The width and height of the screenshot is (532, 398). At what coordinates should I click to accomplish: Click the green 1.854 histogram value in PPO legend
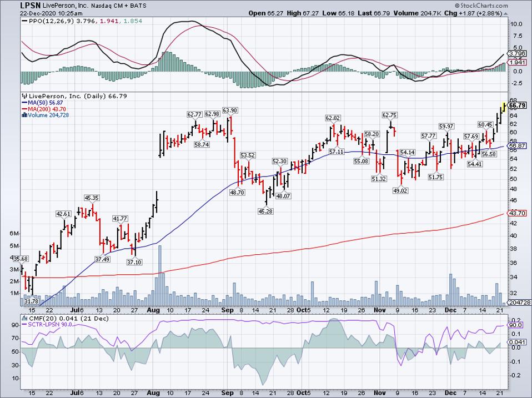click(133, 21)
